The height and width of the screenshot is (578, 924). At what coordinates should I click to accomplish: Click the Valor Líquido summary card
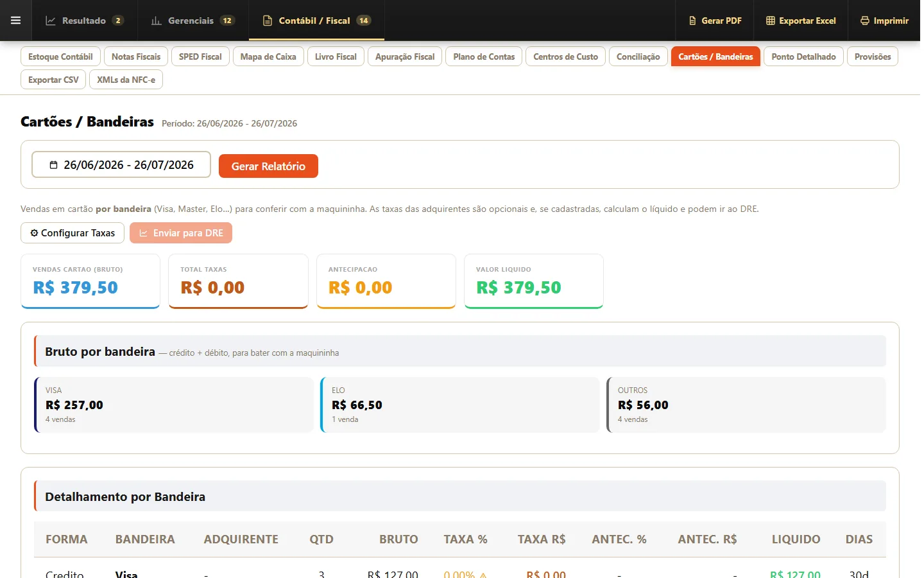534,281
